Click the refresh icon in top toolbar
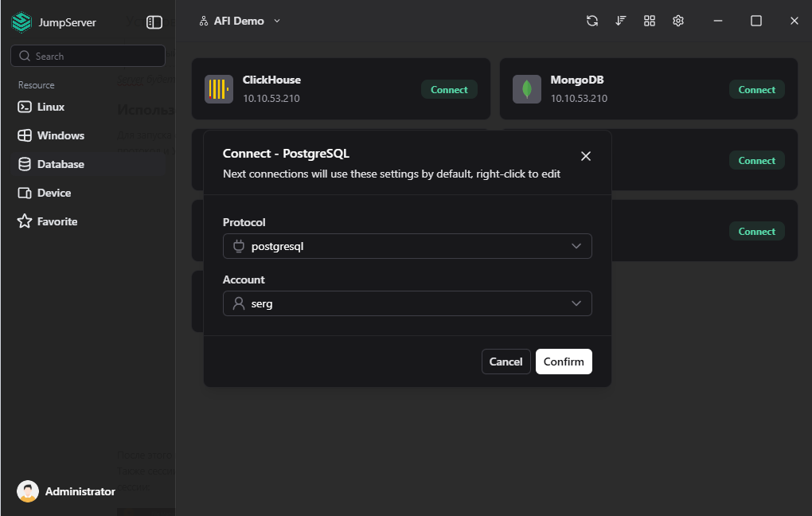Viewport: 812px width, 516px height. click(592, 21)
